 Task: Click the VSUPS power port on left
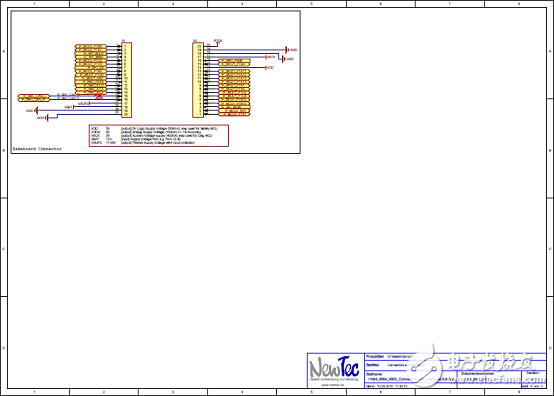click(x=84, y=104)
